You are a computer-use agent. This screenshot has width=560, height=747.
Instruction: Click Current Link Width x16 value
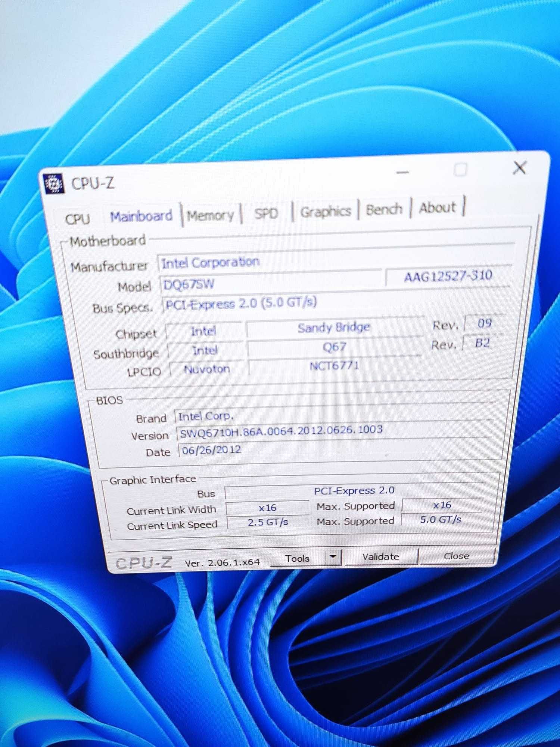tap(267, 508)
